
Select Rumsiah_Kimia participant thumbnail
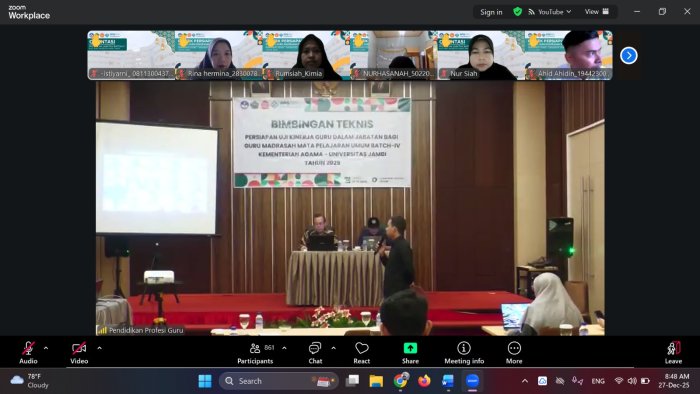click(306, 55)
